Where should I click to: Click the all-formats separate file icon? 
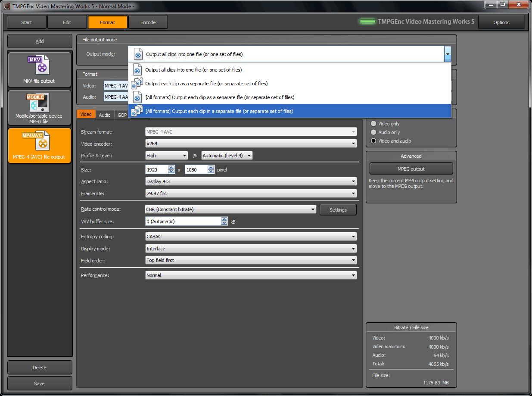137,97
